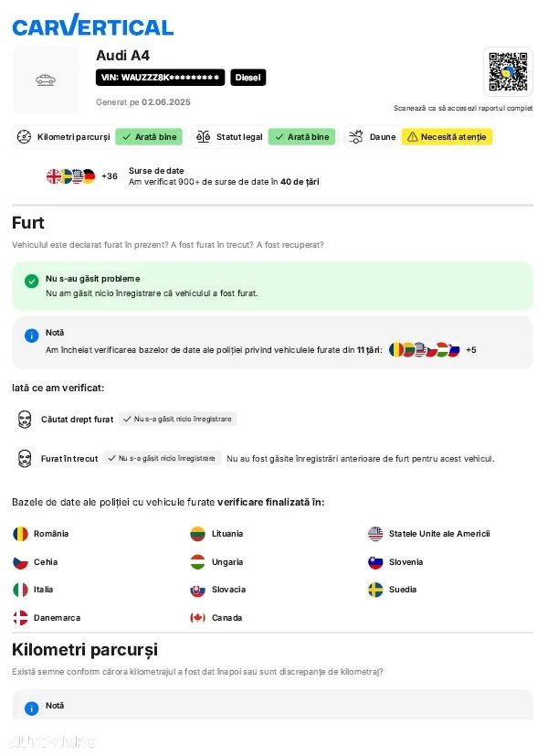The image size is (548, 756).
Task: Click the thief mask icon for Căutat drept furat
Action: 25,420
